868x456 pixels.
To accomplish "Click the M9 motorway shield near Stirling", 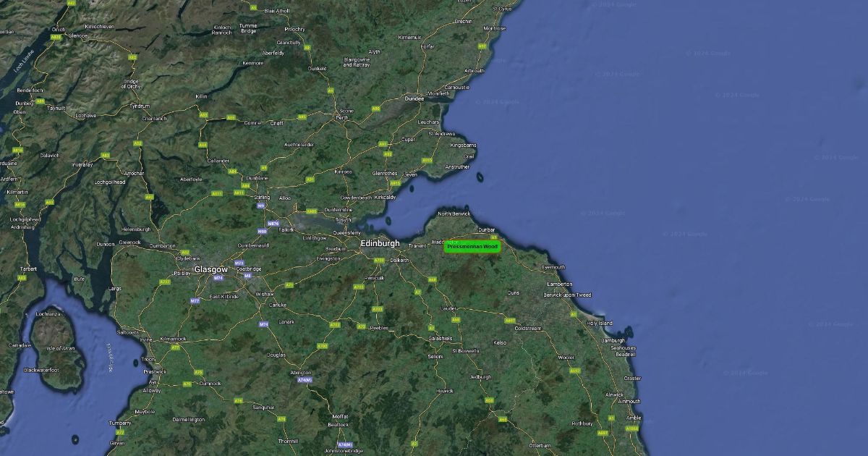I will pos(261,206).
